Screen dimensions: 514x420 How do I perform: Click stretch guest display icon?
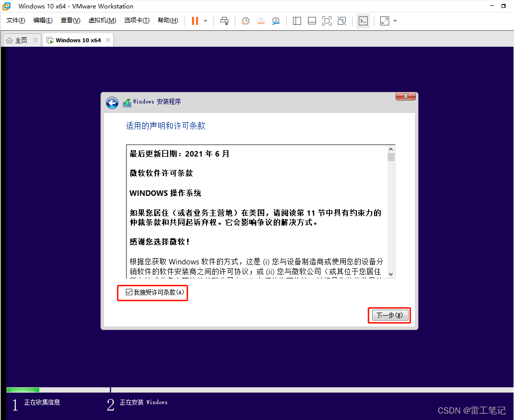[x=385, y=21]
